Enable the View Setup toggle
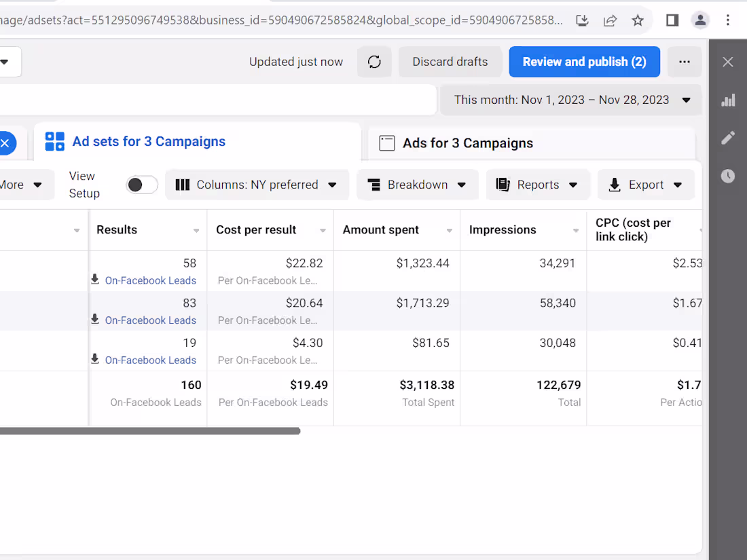Image resolution: width=747 pixels, height=560 pixels. (142, 184)
